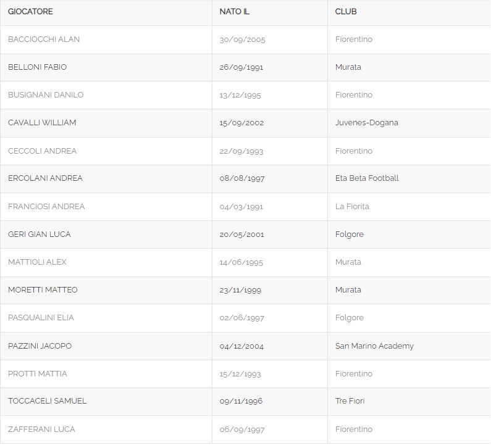The width and height of the screenshot is (491, 448).
Task: Click the Juvenes-Dogana club cell
Action: point(366,123)
